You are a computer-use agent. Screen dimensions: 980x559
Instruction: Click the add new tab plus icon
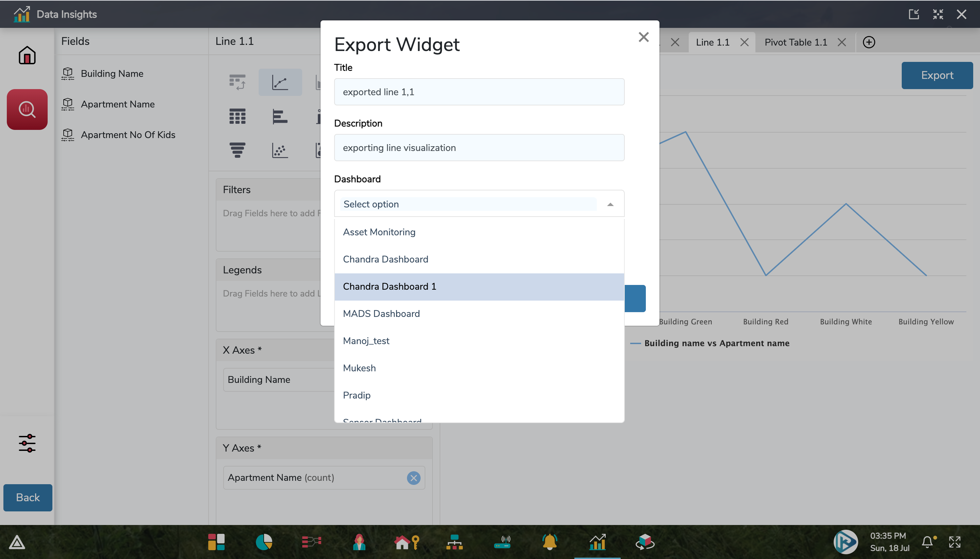click(x=869, y=43)
